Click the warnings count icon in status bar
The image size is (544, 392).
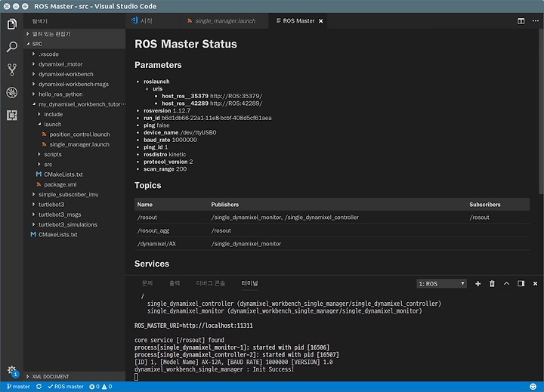pos(107,387)
